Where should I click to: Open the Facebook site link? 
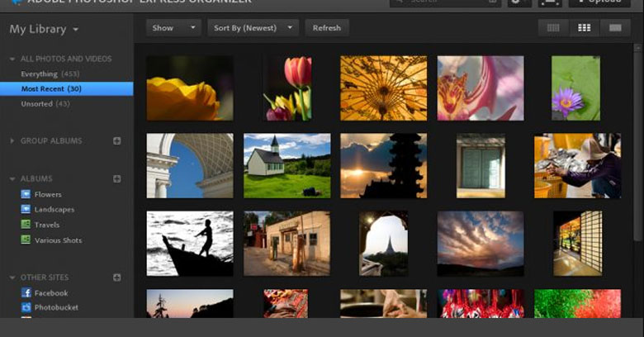[x=45, y=292]
